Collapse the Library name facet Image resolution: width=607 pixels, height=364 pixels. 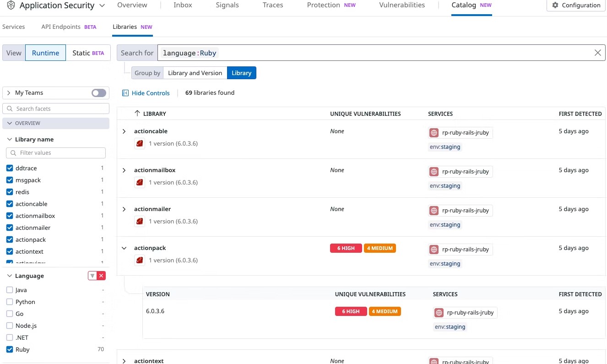(9, 139)
